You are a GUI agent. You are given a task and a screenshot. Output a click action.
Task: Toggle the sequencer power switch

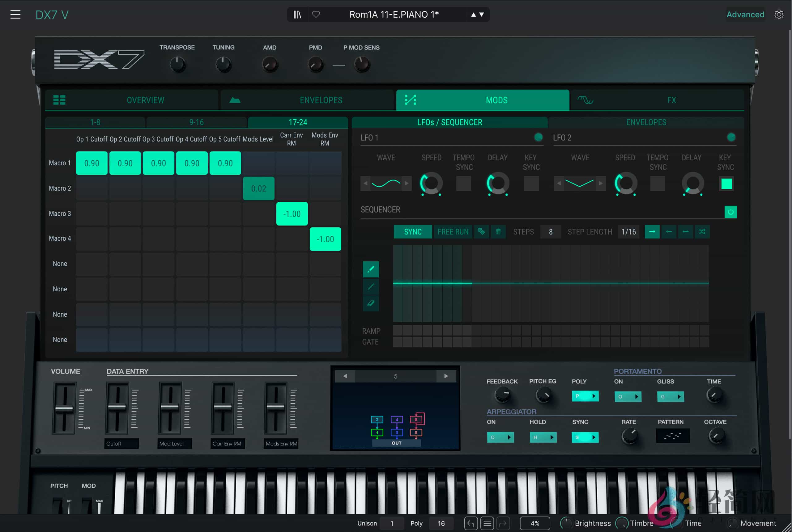pos(731,212)
